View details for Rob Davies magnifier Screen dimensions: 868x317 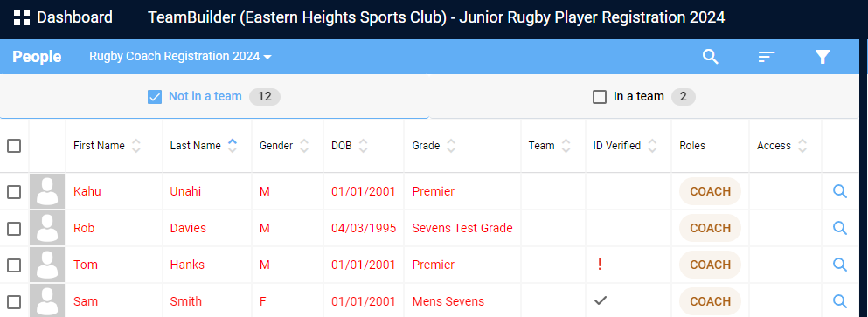tap(840, 228)
